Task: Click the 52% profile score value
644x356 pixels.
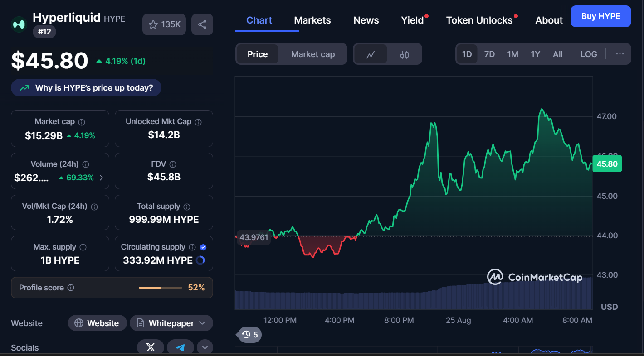Action: (196, 288)
